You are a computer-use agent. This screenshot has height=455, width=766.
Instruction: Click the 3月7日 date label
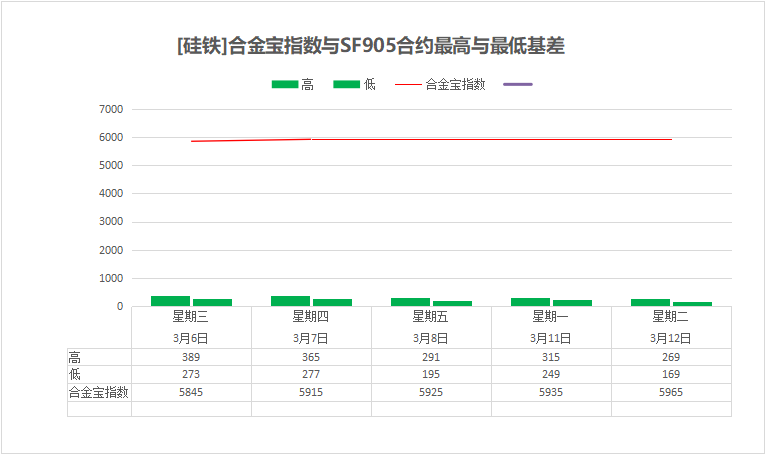pos(311,338)
